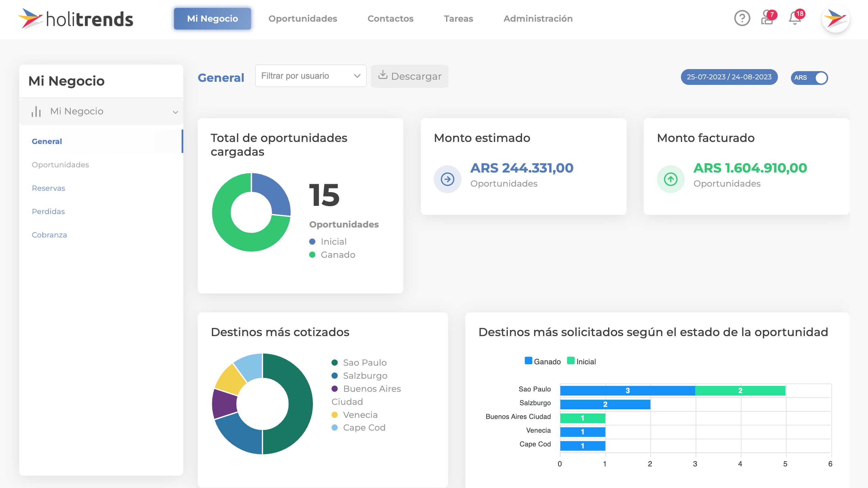Collapse the Mi Negocio sidebar section
Image resolution: width=868 pixels, height=488 pixels.
tap(101, 111)
